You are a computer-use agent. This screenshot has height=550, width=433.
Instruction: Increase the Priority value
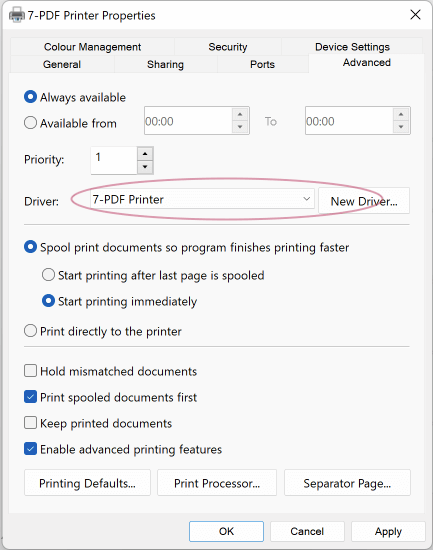pos(145,154)
